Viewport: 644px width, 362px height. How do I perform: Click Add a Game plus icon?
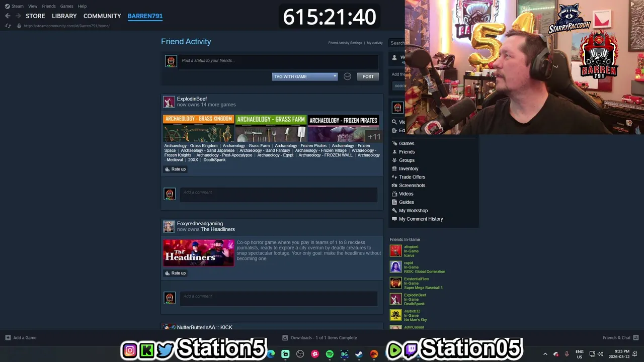tap(8, 338)
